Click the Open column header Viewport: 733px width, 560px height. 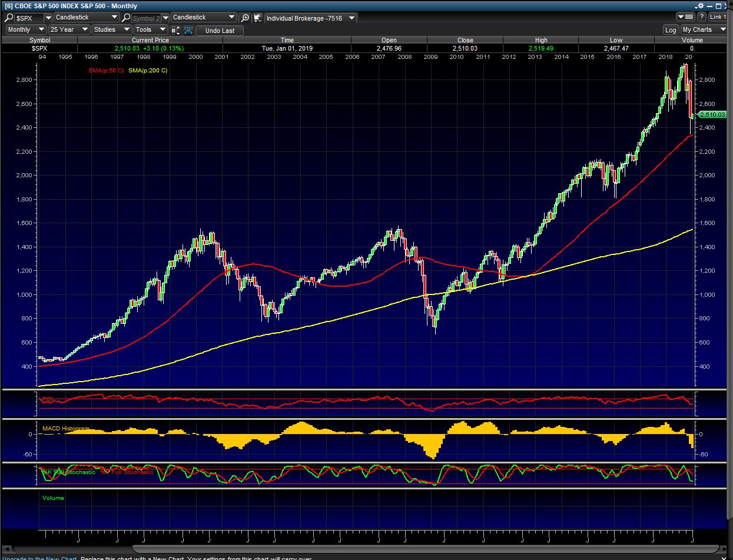point(389,40)
